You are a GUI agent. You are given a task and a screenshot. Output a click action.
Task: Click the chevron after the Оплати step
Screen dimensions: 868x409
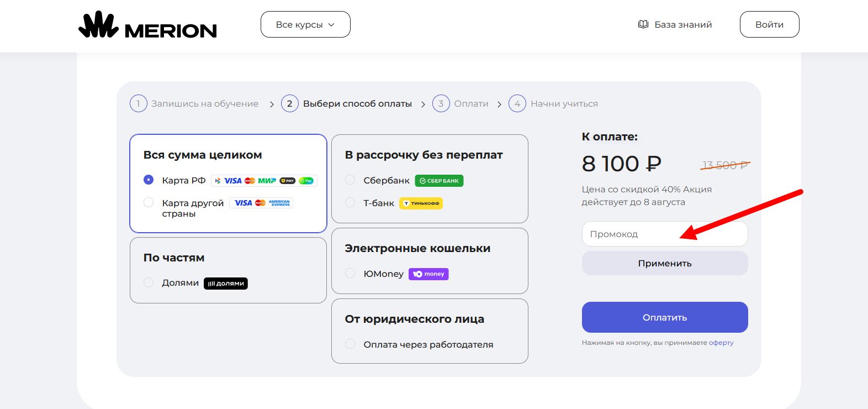(x=499, y=104)
